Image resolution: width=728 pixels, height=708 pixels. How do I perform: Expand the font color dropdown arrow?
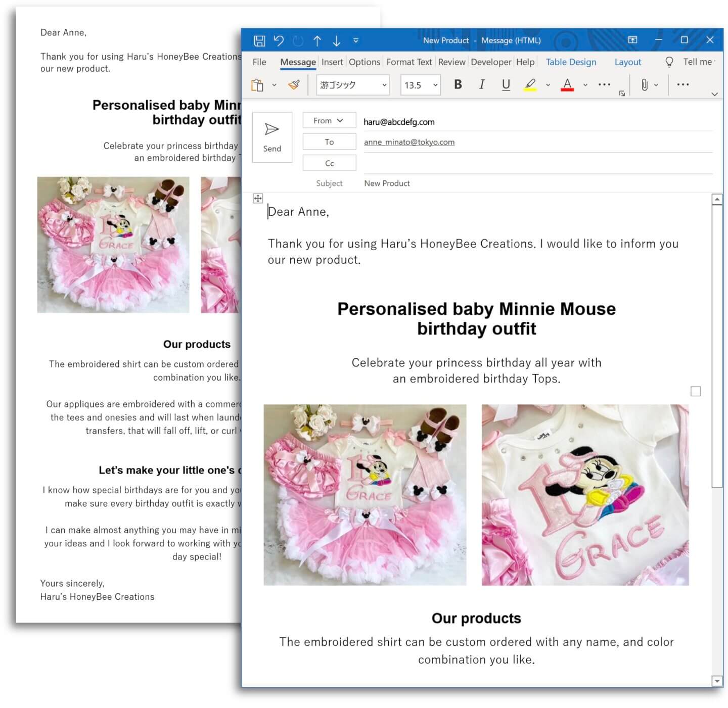(x=585, y=85)
